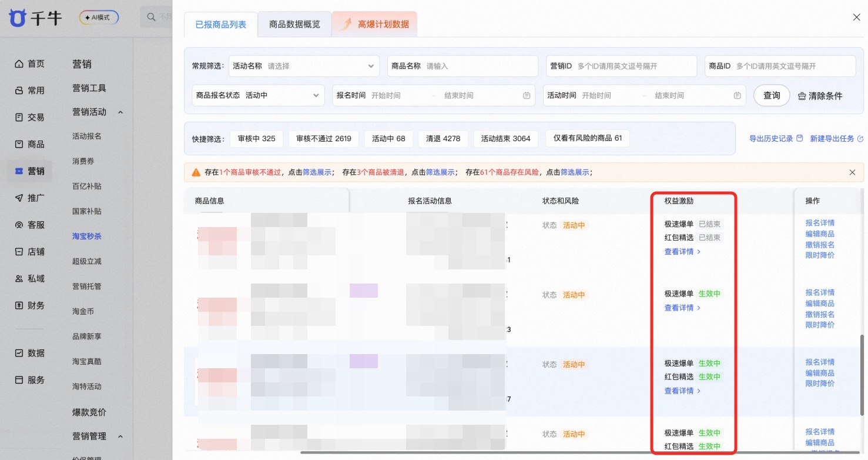The image size is (868, 460).
Task: Click 编辑商品 in second row
Action: coord(820,304)
